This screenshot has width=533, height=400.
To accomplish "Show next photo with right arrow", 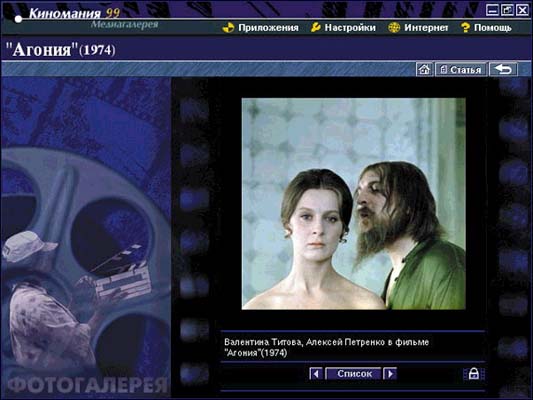I will point(390,374).
